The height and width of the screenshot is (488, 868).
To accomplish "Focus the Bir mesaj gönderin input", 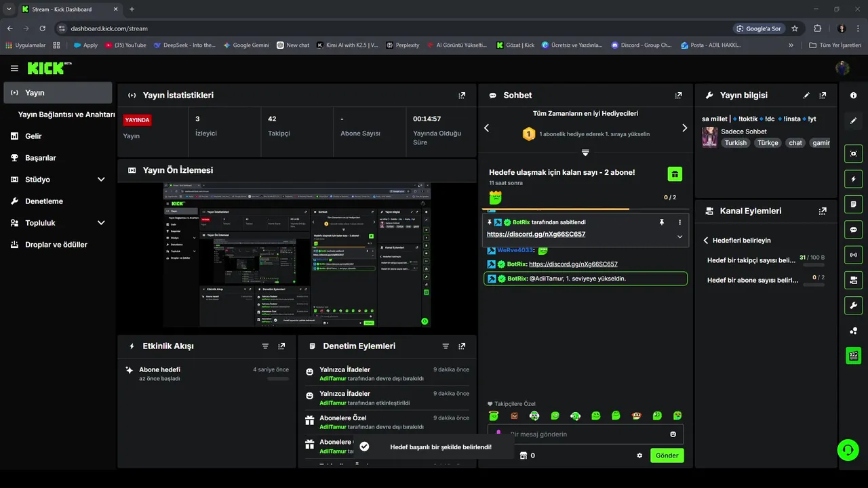I will 585,434.
